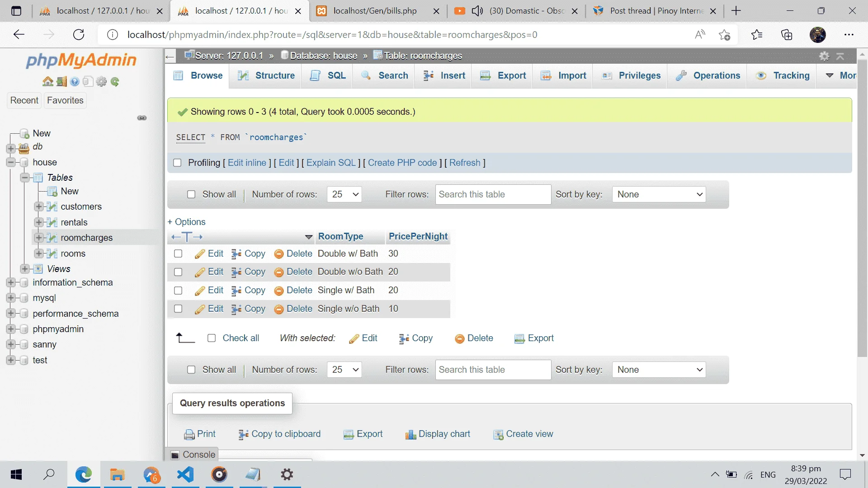The height and width of the screenshot is (488, 868).
Task: Open the Recent tables button
Action: [x=24, y=100]
